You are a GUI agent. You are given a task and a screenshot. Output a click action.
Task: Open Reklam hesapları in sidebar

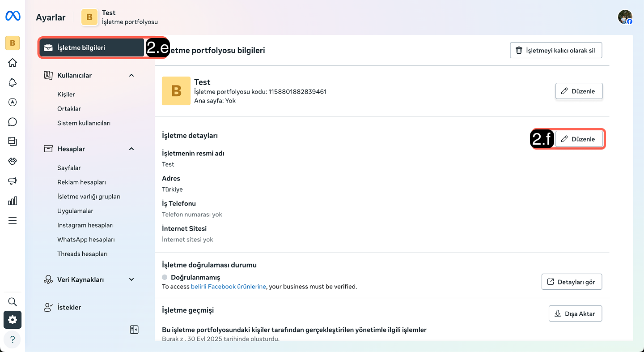coord(81,182)
